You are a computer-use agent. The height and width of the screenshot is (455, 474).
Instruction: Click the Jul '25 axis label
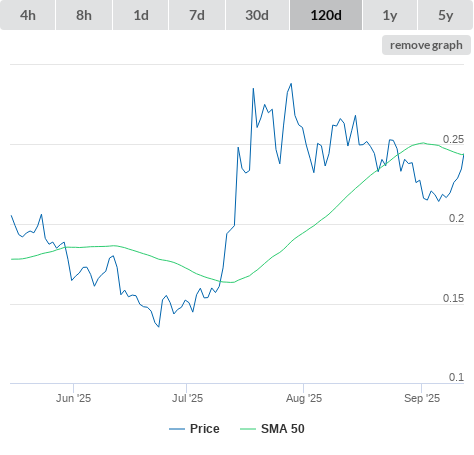pos(187,398)
